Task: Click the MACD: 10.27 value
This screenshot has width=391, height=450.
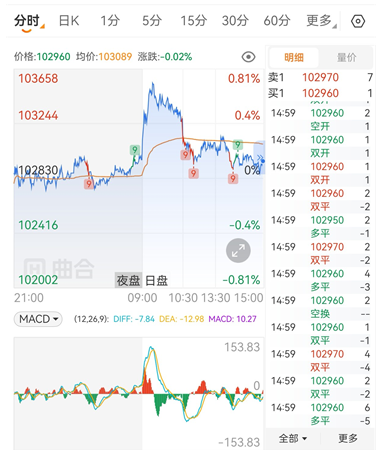Action: [232, 319]
